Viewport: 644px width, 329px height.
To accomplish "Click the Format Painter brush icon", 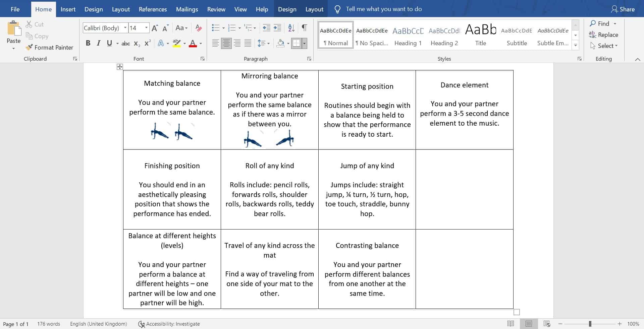I will (x=29, y=47).
